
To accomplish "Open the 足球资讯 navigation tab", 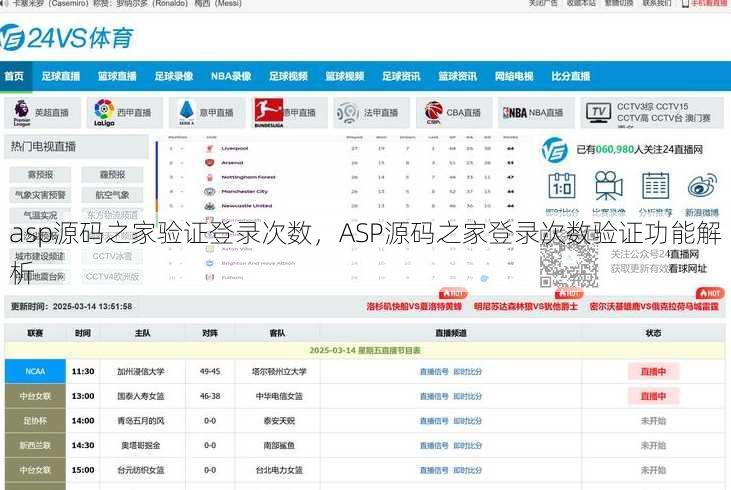I will [401, 76].
